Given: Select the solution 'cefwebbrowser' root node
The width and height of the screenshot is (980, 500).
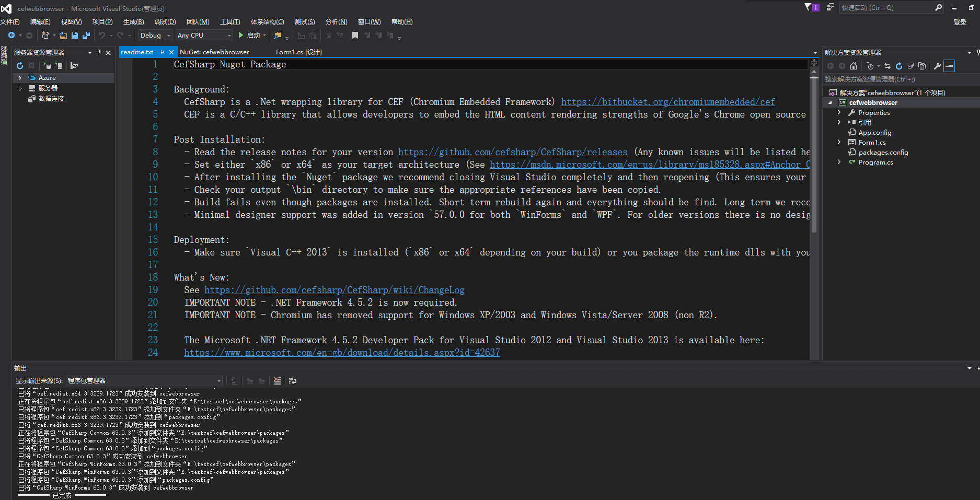Looking at the screenshot, I should point(892,93).
